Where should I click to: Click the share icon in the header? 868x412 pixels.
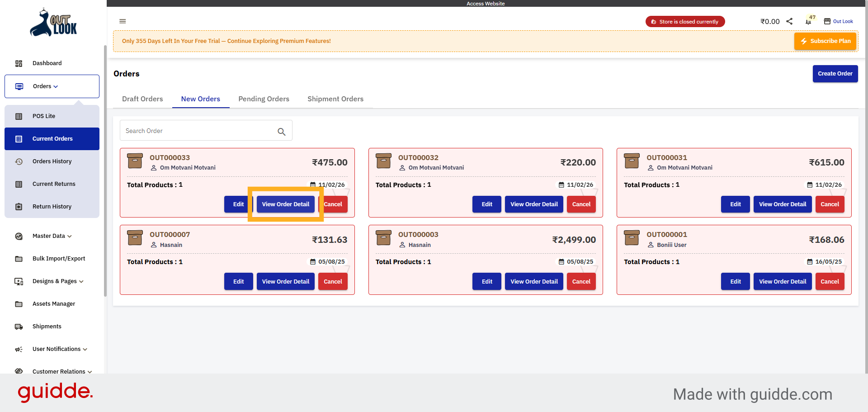click(x=790, y=21)
